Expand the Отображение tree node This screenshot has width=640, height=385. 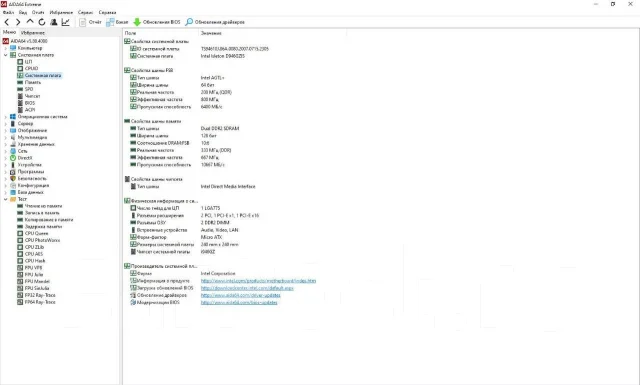[x=5, y=131]
